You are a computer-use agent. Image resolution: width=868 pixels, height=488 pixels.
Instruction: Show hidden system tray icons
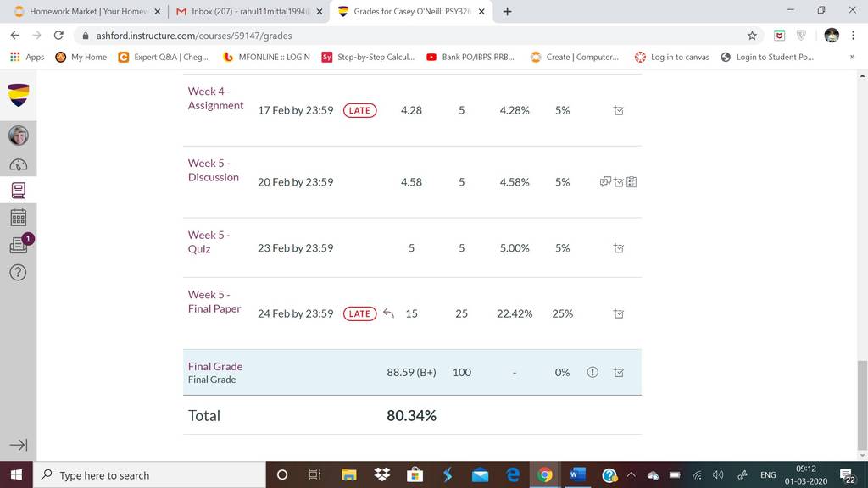click(631, 474)
